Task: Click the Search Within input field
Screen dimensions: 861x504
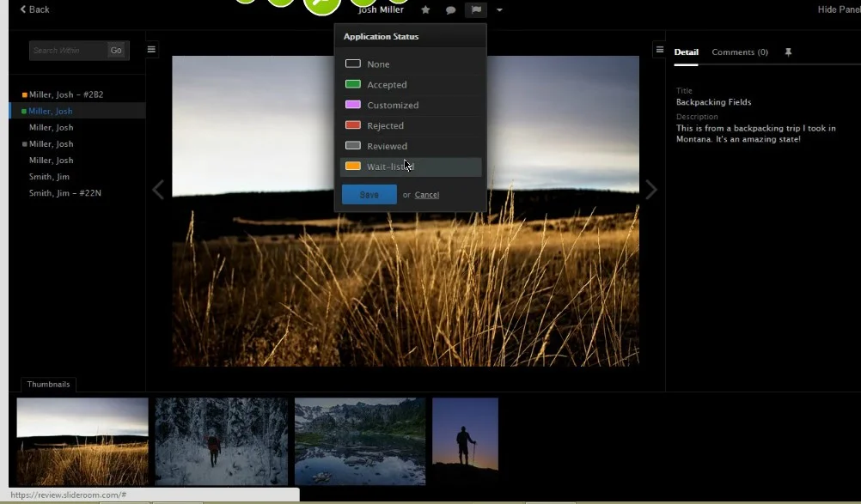Action: tap(69, 50)
